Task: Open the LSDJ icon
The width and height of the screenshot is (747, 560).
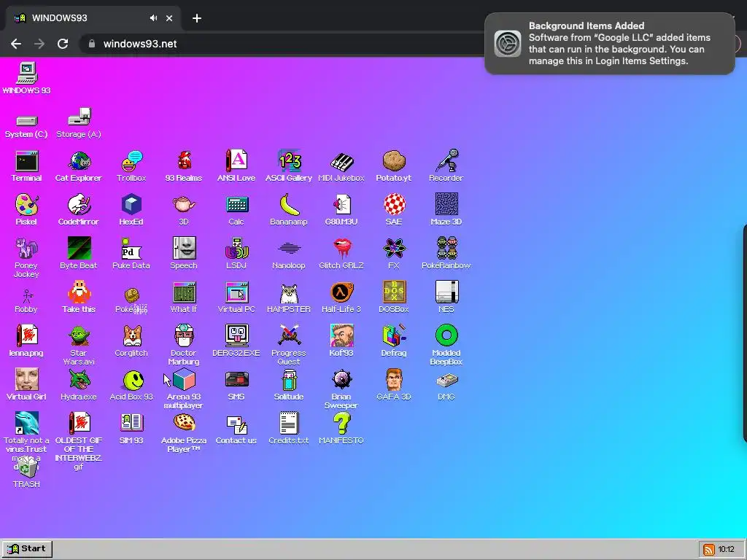Action: 236,249
